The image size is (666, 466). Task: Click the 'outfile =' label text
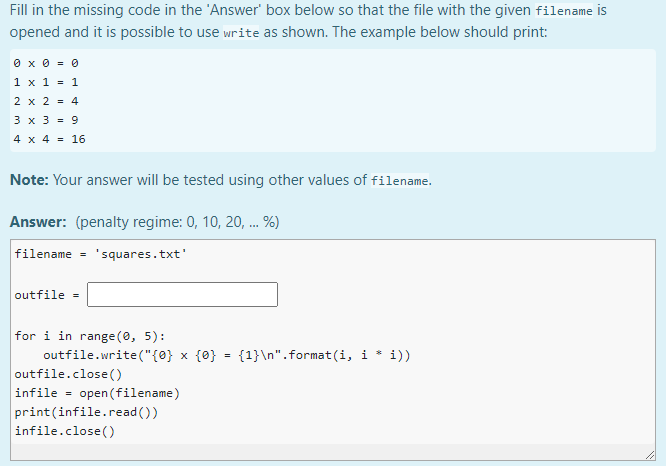pos(47,295)
